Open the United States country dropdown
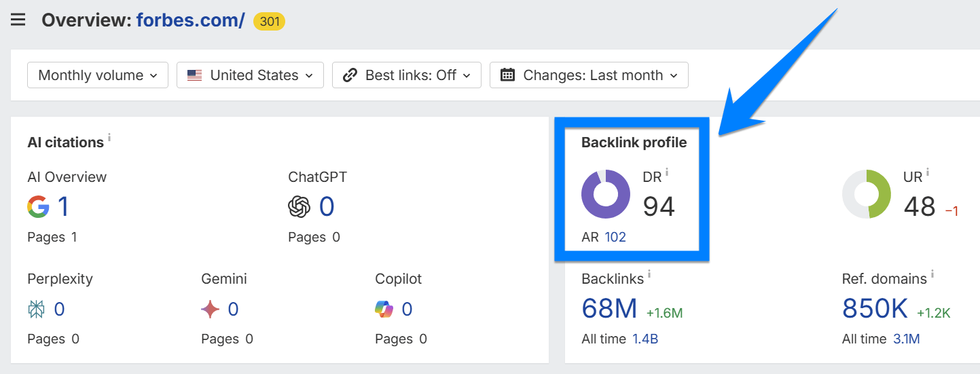This screenshot has height=374, width=980. coord(250,75)
